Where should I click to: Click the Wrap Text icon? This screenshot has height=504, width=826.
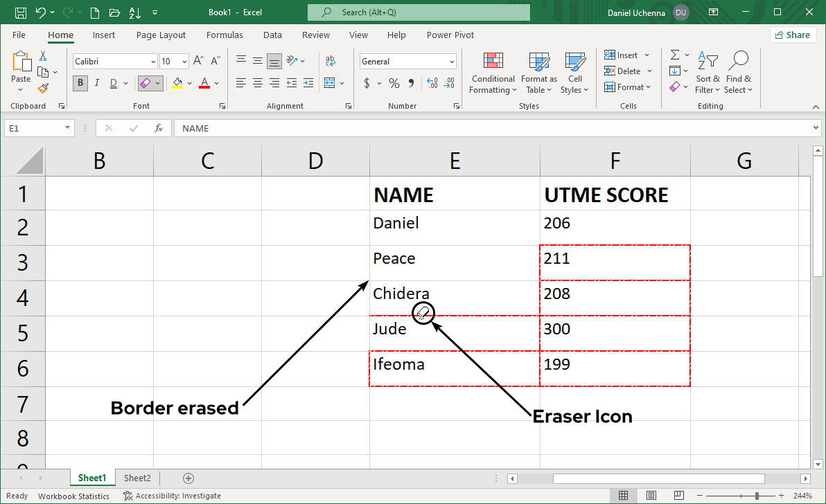coord(331,61)
